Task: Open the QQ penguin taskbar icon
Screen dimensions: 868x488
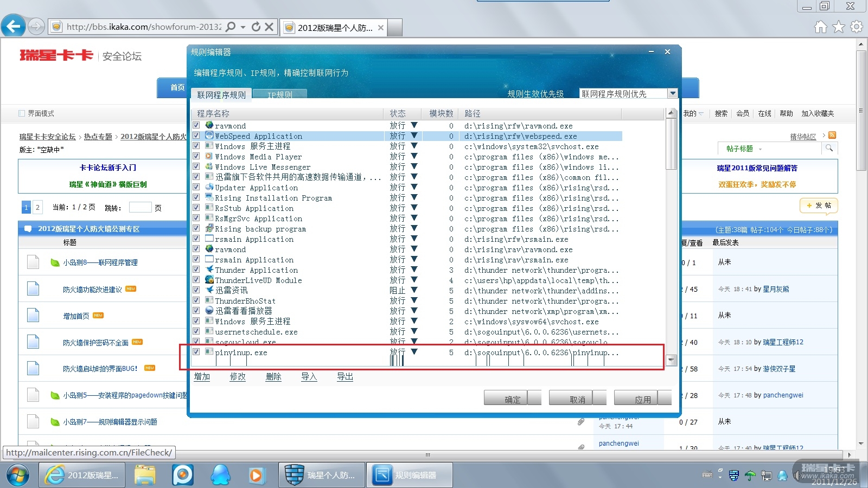Action: click(220, 475)
